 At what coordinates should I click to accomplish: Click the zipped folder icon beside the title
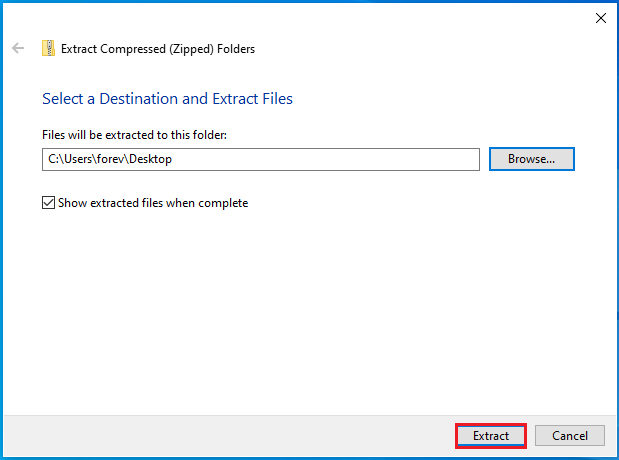(x=48, y=48)
